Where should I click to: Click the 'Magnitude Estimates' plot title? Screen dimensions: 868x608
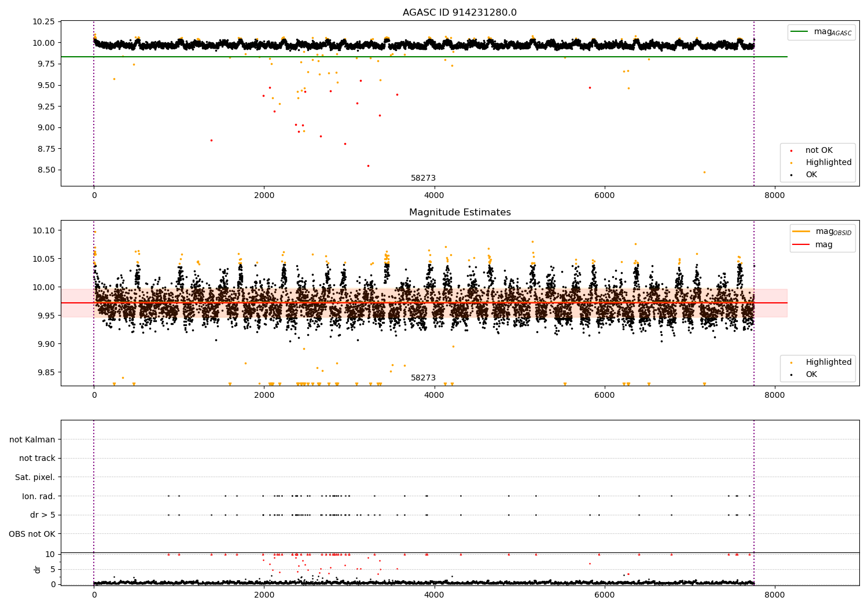point(459,213)
